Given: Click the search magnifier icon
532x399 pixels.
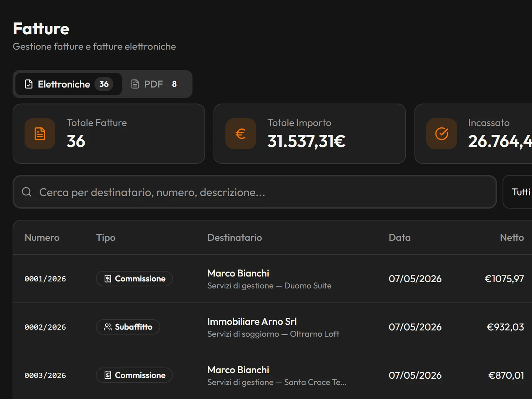Looking at the screenshot, I should [x=27, y=192].
